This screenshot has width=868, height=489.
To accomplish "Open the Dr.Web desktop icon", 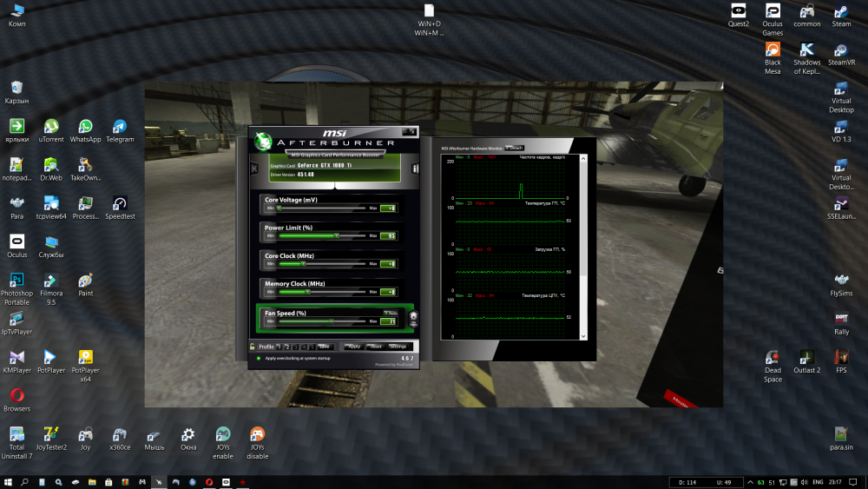I will point(51,169).
